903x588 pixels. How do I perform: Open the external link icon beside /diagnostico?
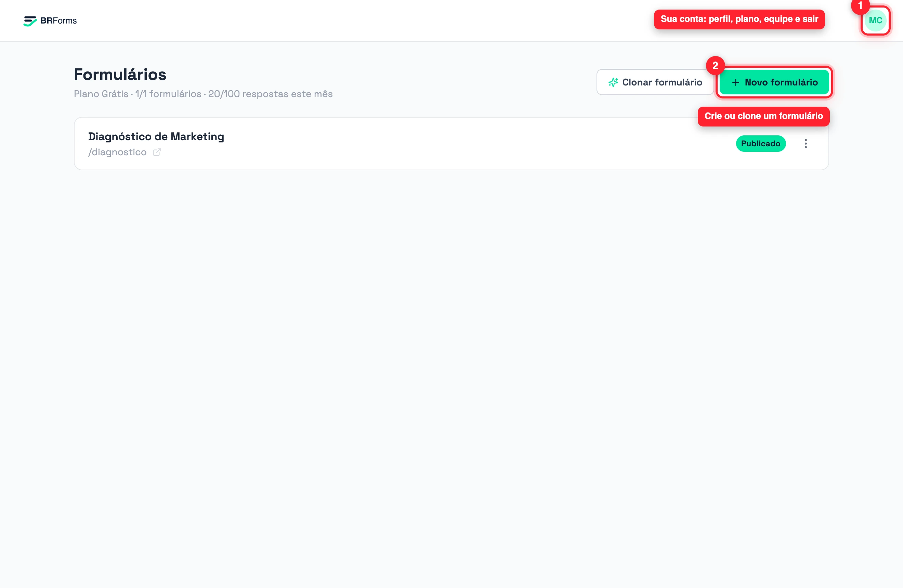point(157,152)
